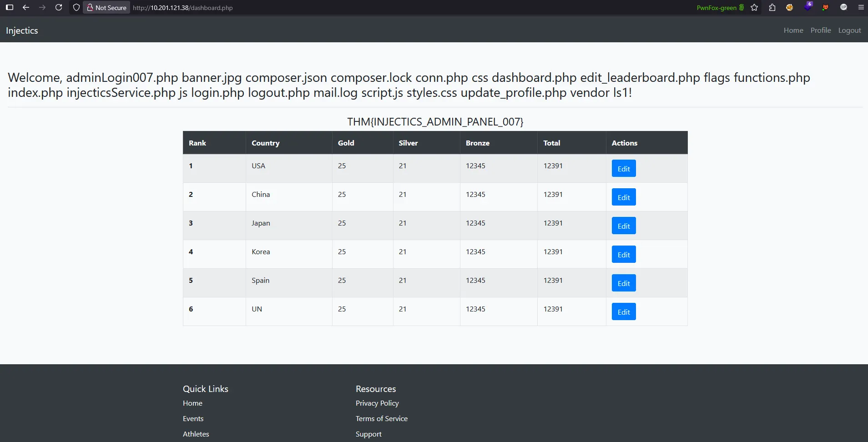Open the Privacy Policy footer link

click(377, 403)
